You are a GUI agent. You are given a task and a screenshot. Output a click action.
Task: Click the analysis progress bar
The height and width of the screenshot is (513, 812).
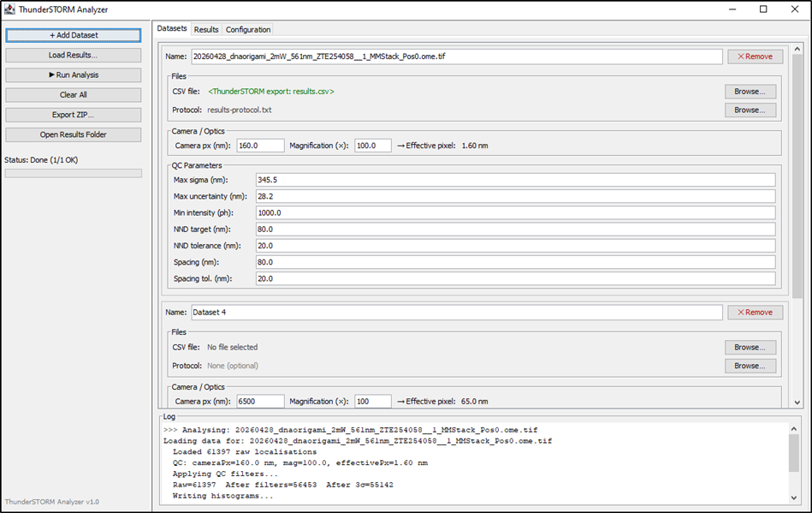73,173
